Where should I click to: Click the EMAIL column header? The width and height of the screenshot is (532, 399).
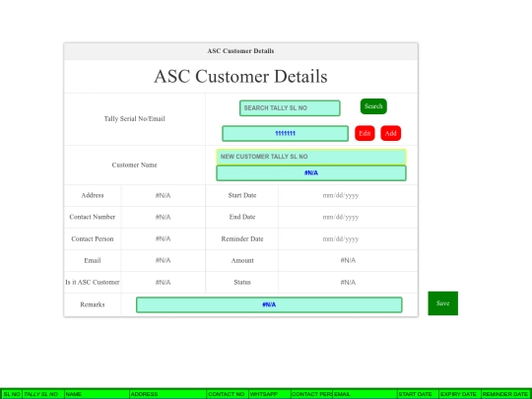coord(365,394)
